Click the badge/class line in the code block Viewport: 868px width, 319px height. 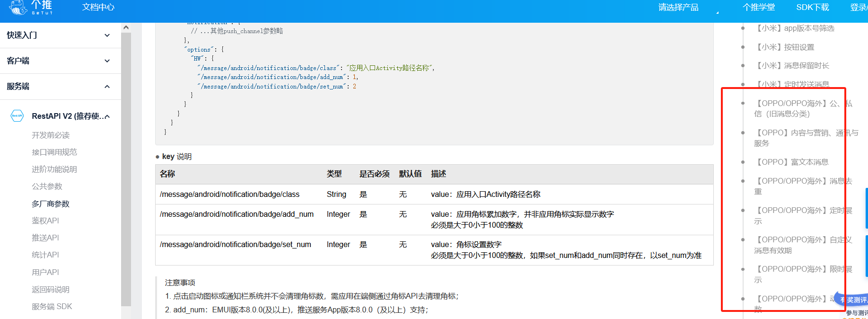(x=316, y=68)
